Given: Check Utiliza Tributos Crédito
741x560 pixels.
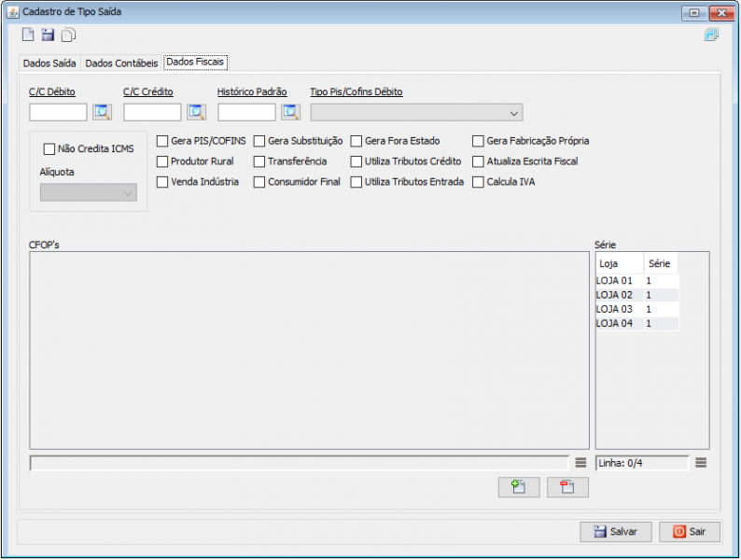Looking at the screenshot, I should tap(357, 161).
